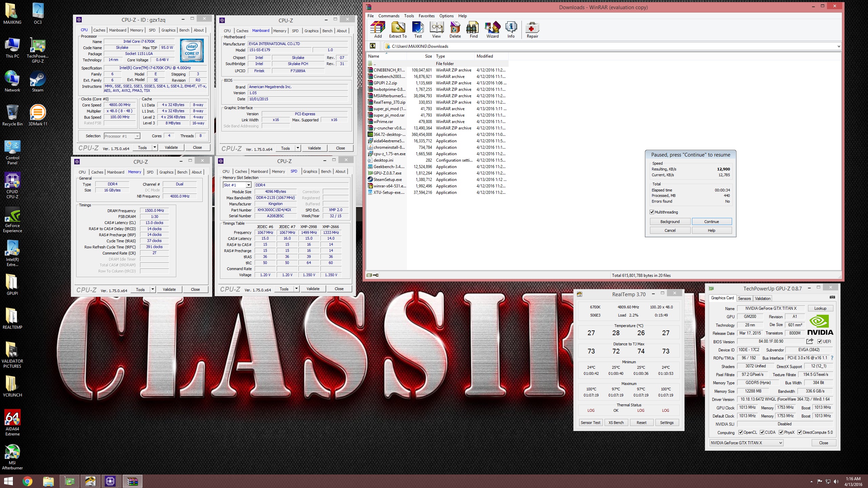Click Chrome icon in the taskbar
The height and width of the screenshot is (488, 868).
coord(27,481)
